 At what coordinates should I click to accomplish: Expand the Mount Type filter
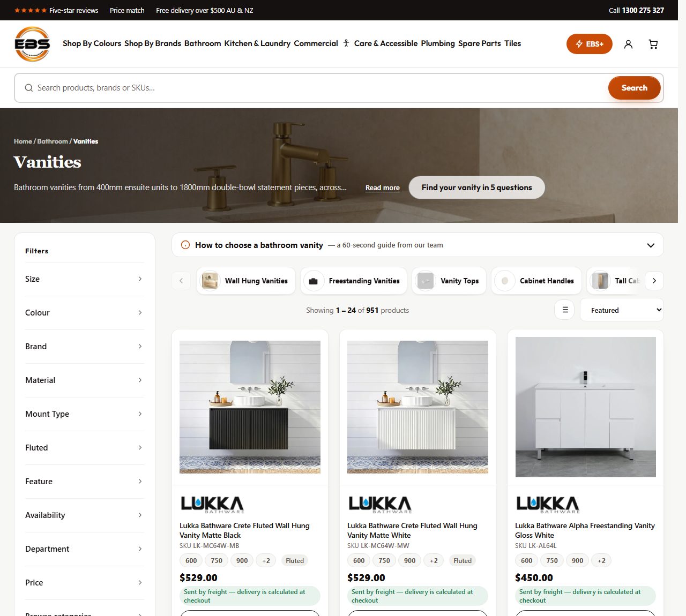[x=84, y=414]
